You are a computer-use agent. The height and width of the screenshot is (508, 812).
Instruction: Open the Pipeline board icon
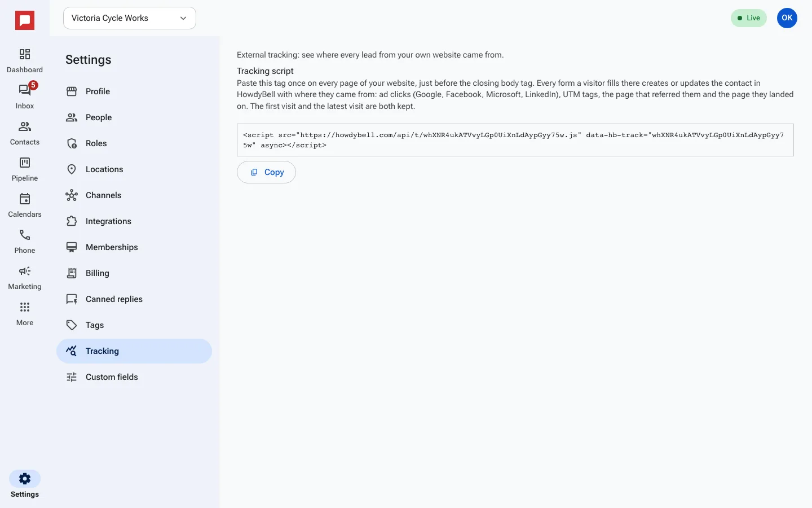[25, 163]
